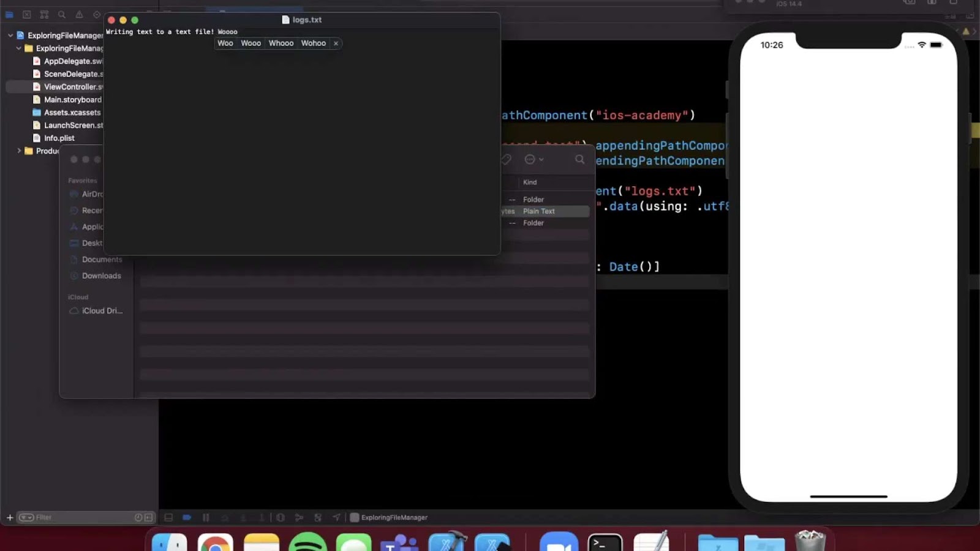Image resolution: width=980 pixels, height=551 pixels.
Task: Open Notes from the Dock
Action: (262, 542)
